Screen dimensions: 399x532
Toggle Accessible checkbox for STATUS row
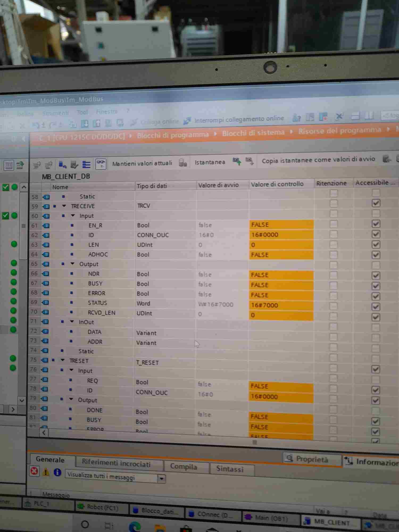[376, 306]
